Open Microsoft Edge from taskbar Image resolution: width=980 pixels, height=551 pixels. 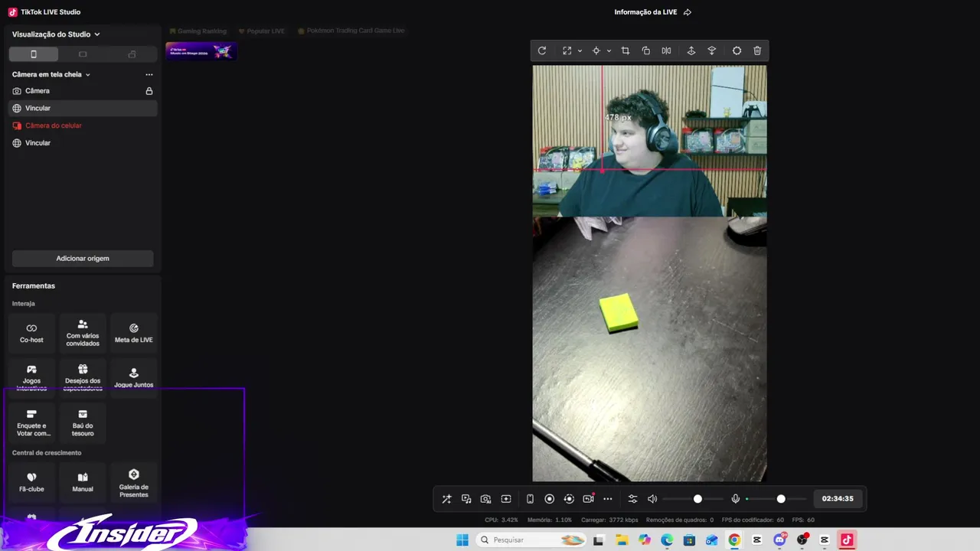tap(667, 540)
